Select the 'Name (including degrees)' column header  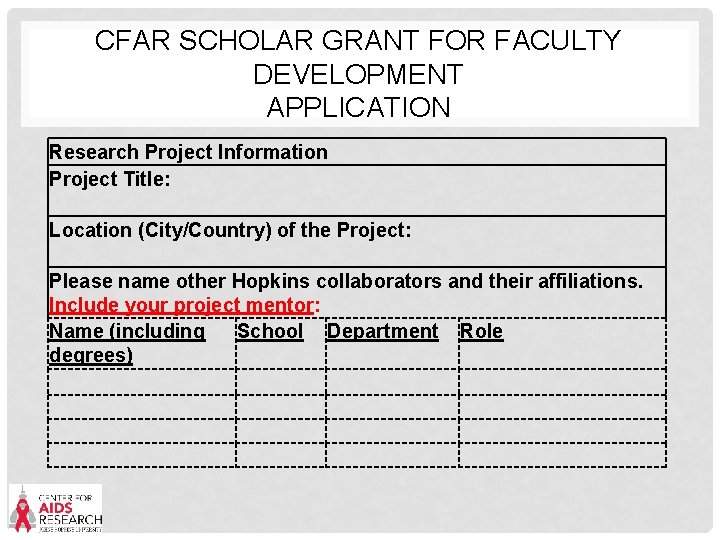pos(128,342)
